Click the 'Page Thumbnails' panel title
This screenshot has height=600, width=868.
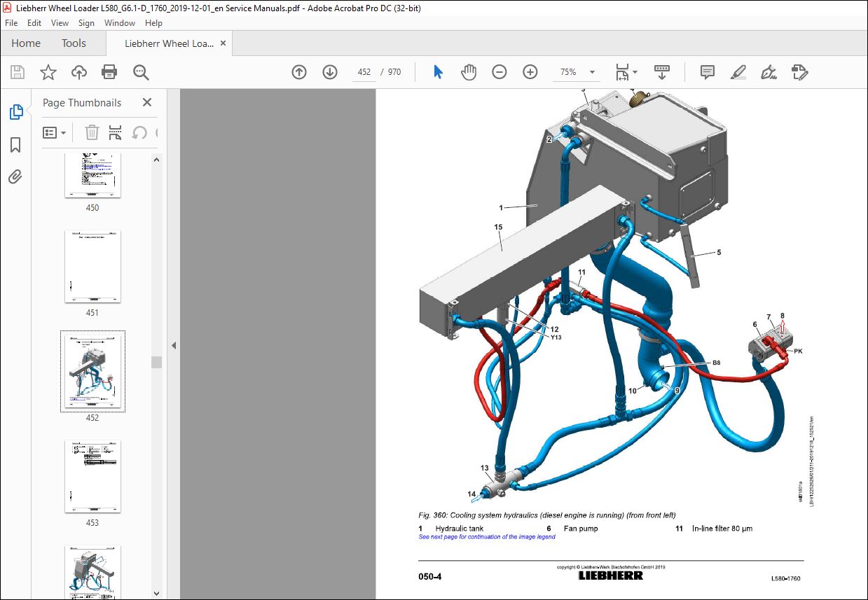pyautogui.click(x=82, y=102)
